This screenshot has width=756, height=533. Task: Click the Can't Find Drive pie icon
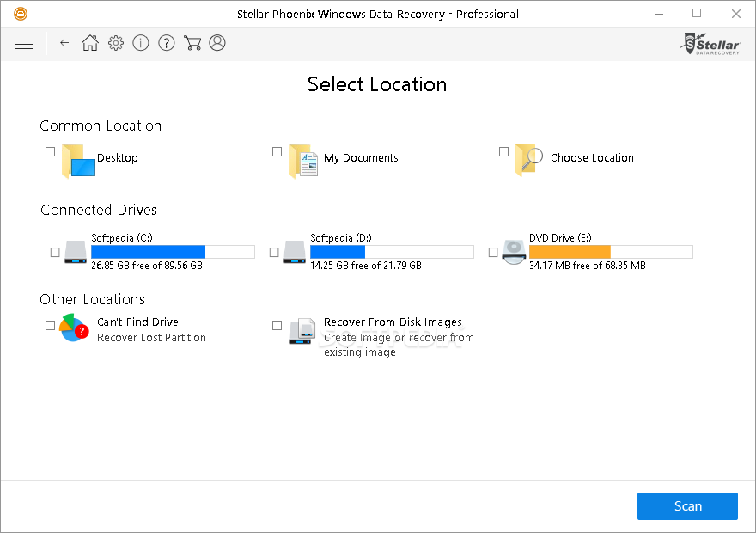pos(74,328)
